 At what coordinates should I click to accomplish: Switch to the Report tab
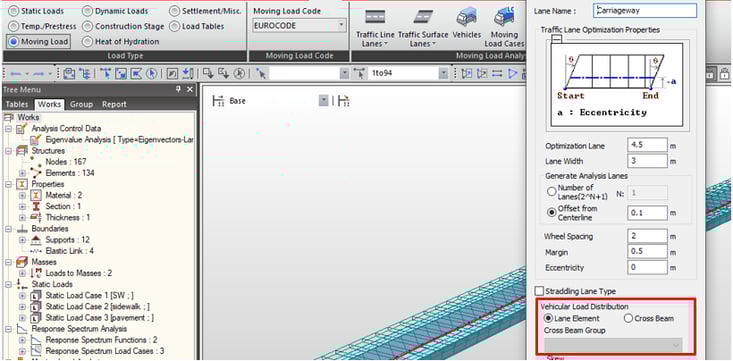click(x=115, y=104)
